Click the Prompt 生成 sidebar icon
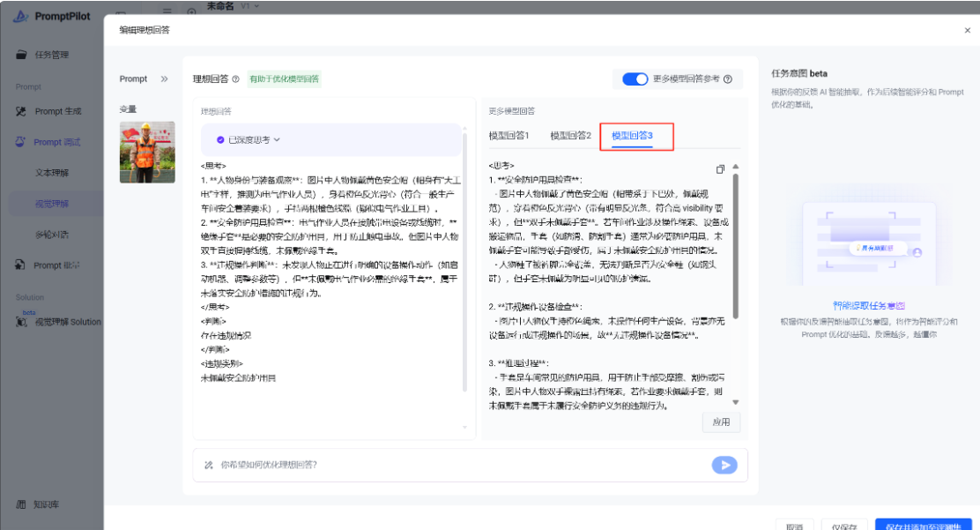980x530 pixels. tap(21, 111)
